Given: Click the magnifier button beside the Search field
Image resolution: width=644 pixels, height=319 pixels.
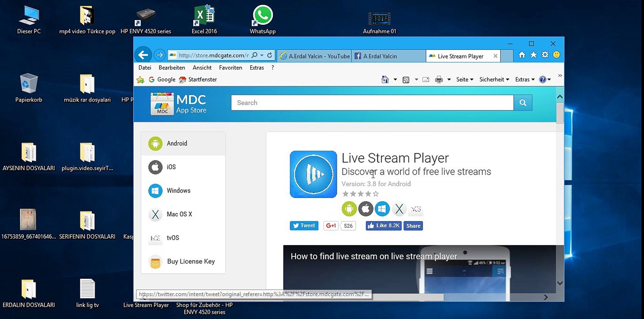Looking at the screenshot, I should [x=523, y=103].
